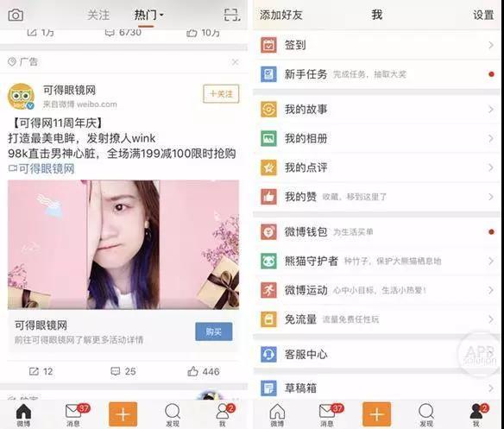Tap the 熊猫守护者 panda icon
The image size is (504, 429).
pyautogui.click(x=268, y=261)
